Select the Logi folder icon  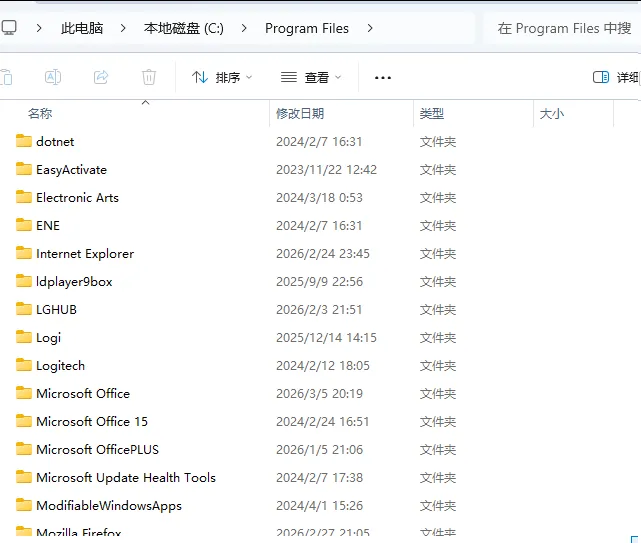coord(24,337)
